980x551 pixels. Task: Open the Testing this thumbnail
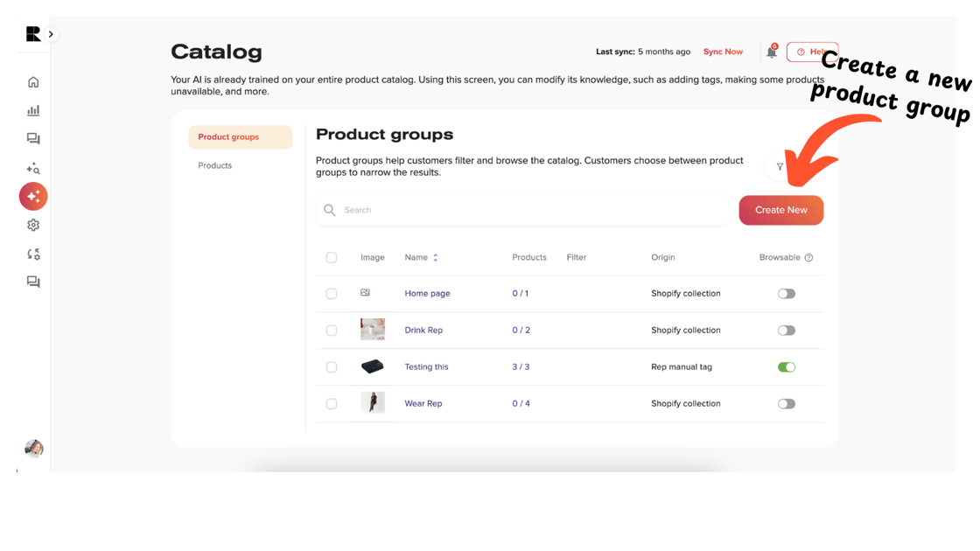coord(373,366)
